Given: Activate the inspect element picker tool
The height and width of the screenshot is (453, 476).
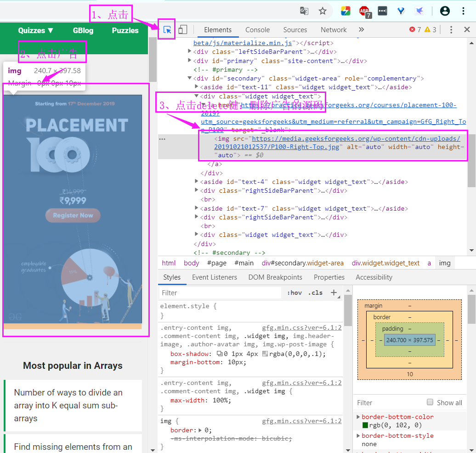Looking at the screenshot, I should 167,29.
